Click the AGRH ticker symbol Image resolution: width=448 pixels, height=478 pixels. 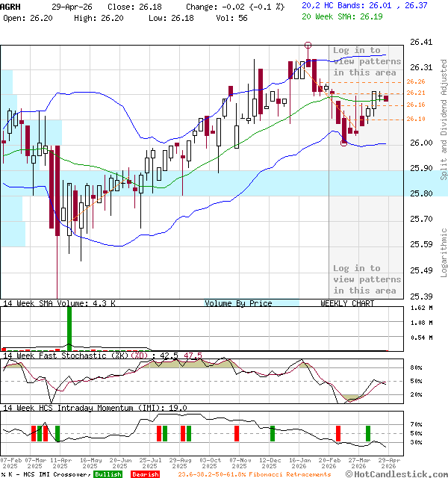[x=10, y=5]
